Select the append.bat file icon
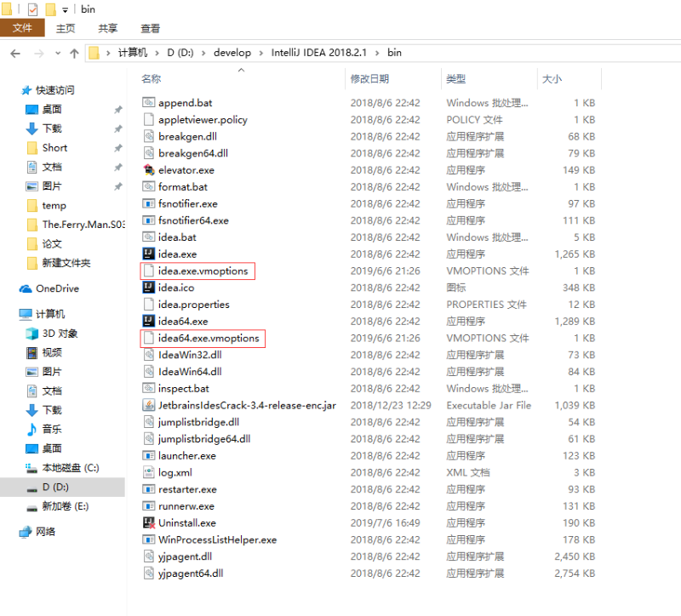 tap(148, 102)
